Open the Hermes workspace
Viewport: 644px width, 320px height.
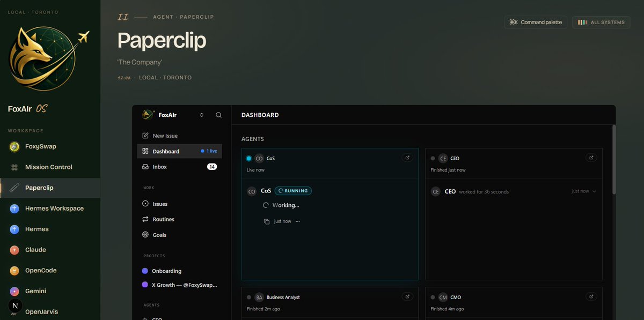50,229
